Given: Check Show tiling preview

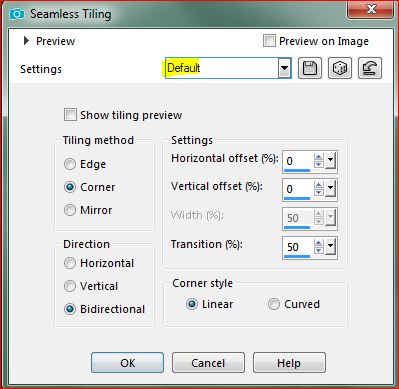Looking at the screenshot, I should (70, 115).
